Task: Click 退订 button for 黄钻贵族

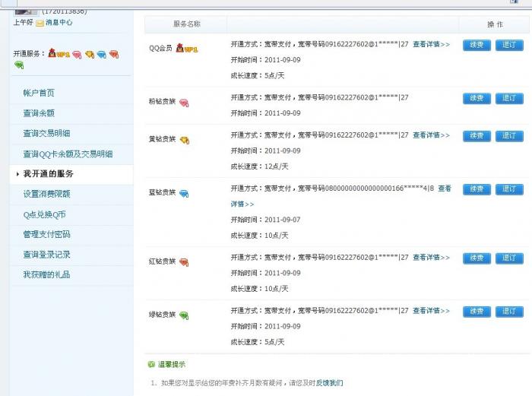Action: click(x=509, y=136)
